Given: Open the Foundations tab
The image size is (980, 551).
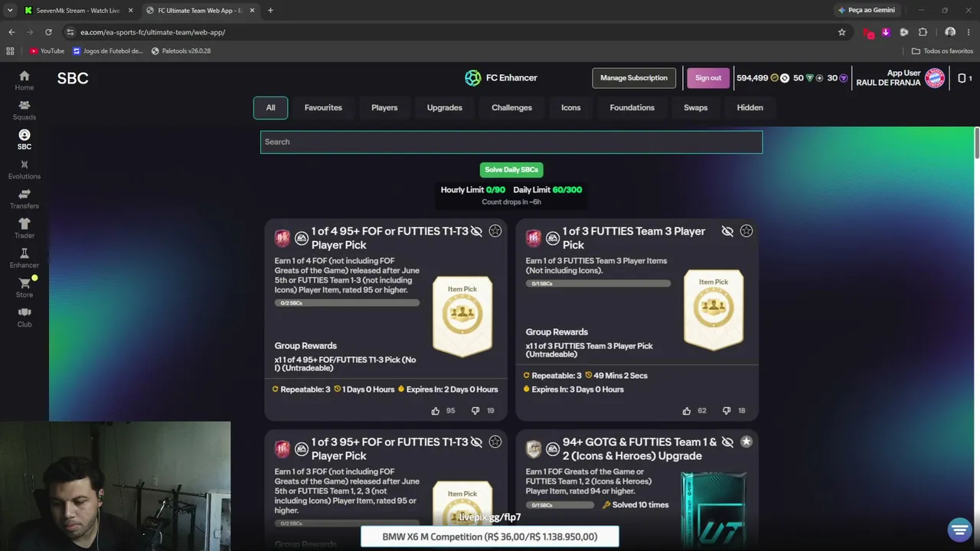Looking at the screenshot, I should point(632,108).
